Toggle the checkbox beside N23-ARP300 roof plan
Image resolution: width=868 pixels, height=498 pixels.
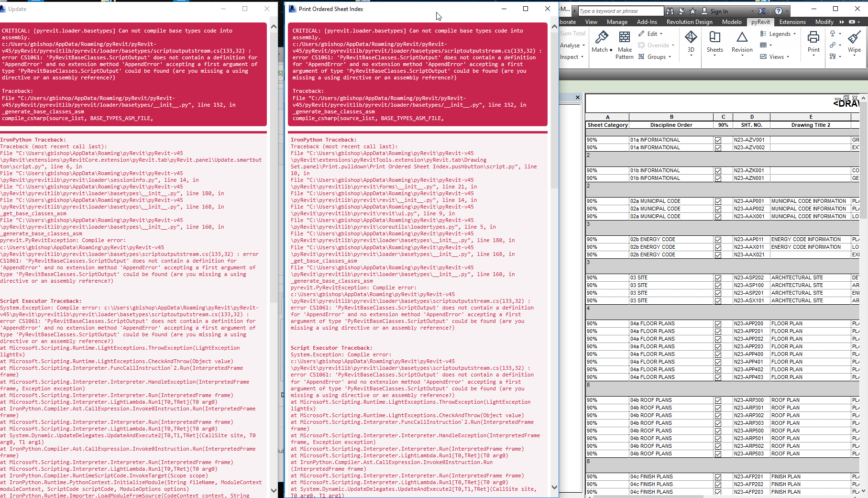click(x=718, y=400)
